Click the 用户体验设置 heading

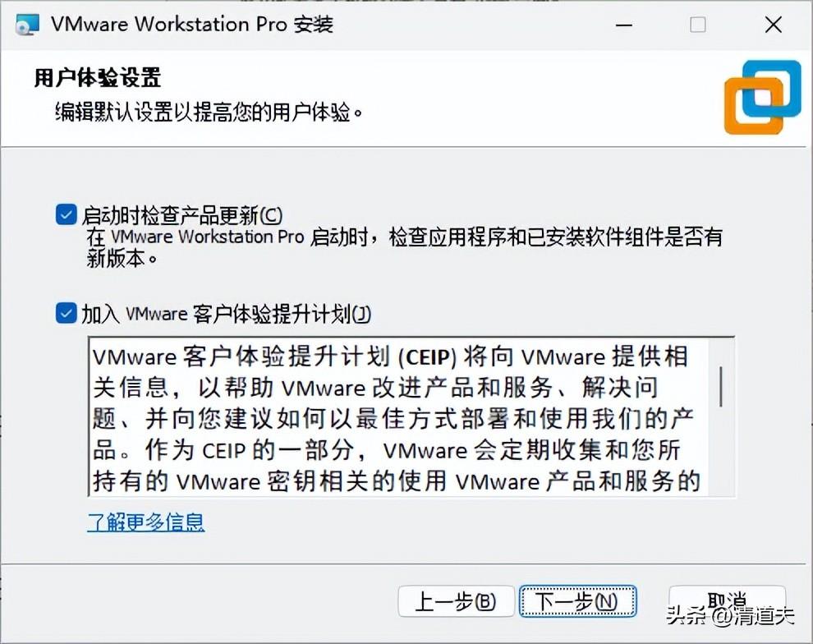pyautogui.click(x=98, y=78)
